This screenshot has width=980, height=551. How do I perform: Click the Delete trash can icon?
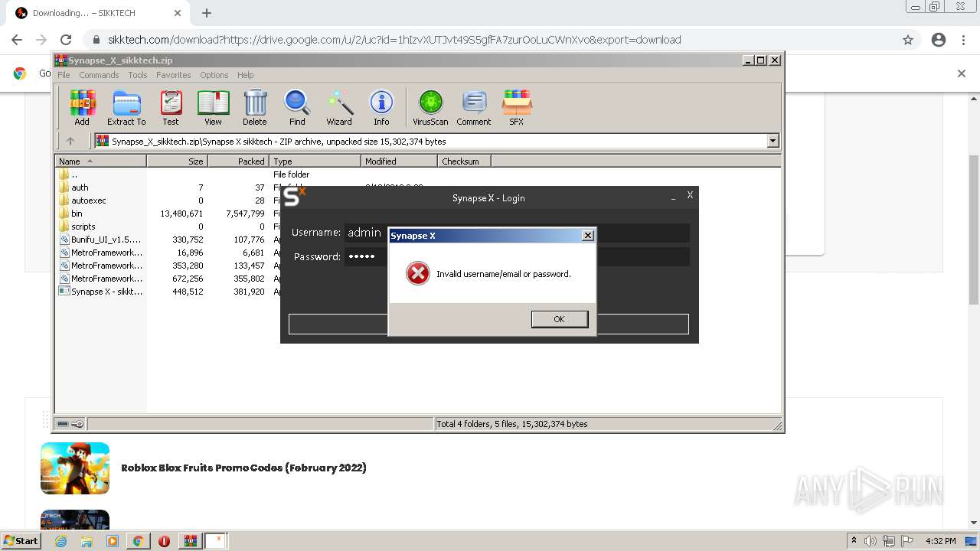(x=255, y=107)
